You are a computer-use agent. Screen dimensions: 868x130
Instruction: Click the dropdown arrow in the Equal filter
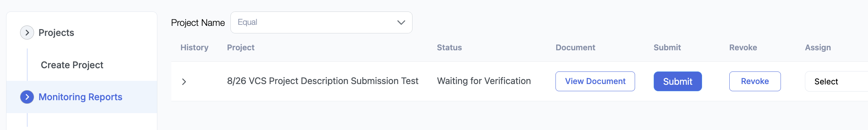click(401, 23)
